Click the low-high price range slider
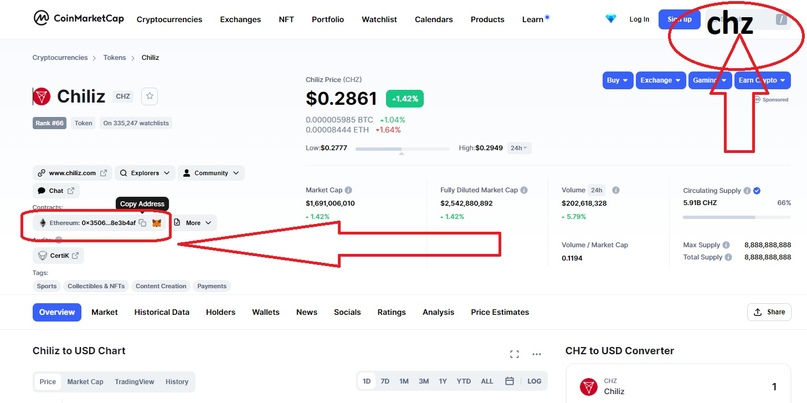Viewport: 807px width, 403px height. pyautogui.click(x=402, y=149)
